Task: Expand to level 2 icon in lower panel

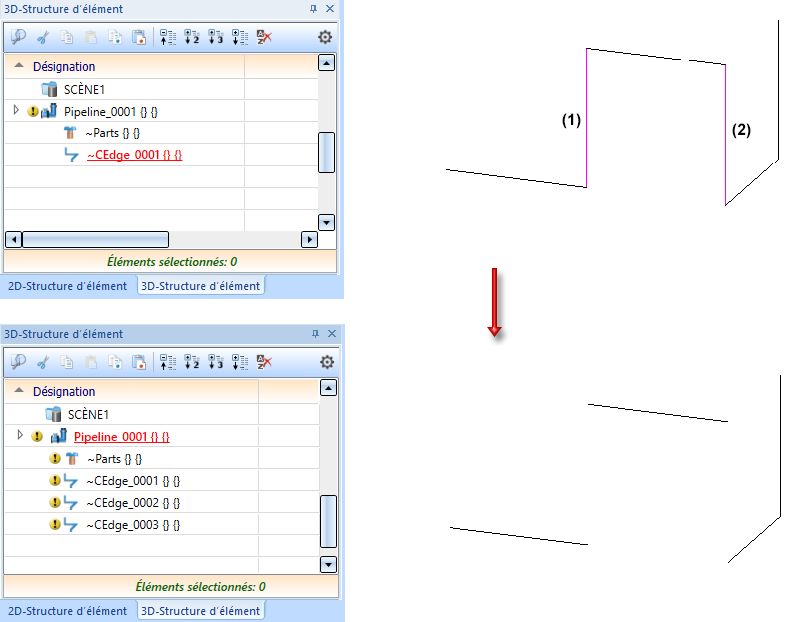Action: pos(192,362)
